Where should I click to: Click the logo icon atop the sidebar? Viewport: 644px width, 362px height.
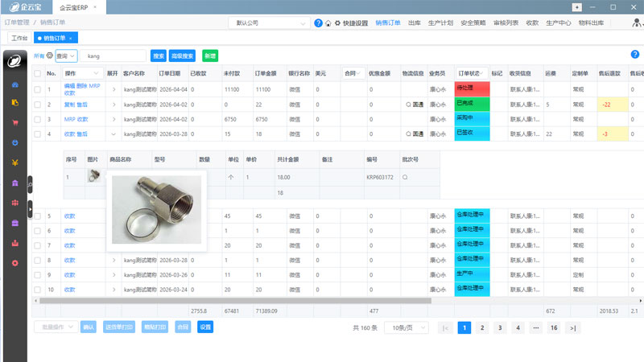point(14,61)
